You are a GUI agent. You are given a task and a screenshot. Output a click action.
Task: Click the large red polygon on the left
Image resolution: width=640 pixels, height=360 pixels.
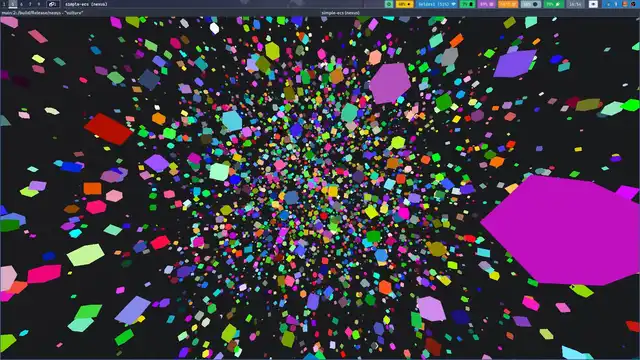click(x=109, y=129)
